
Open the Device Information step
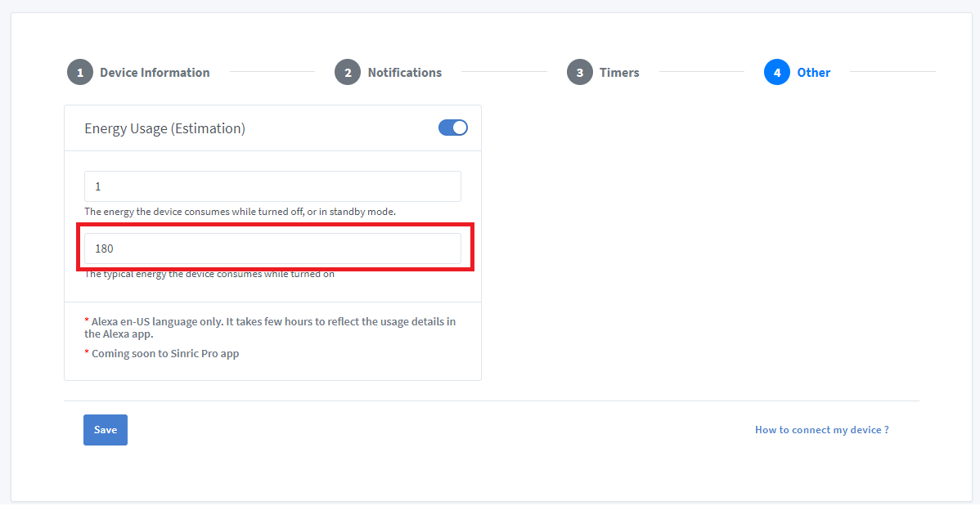point(155,73)
